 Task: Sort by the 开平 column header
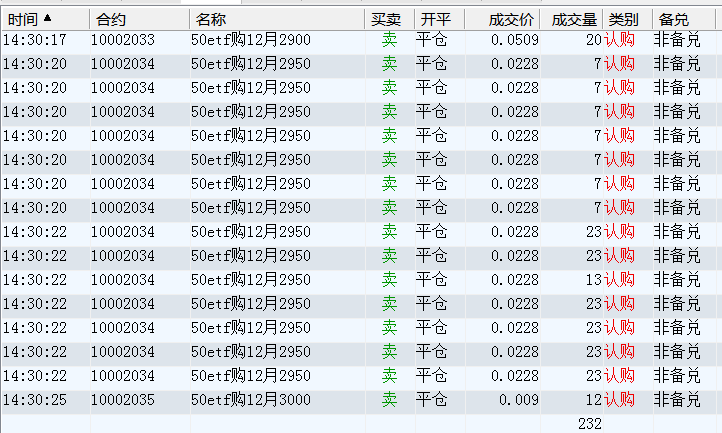440,19
